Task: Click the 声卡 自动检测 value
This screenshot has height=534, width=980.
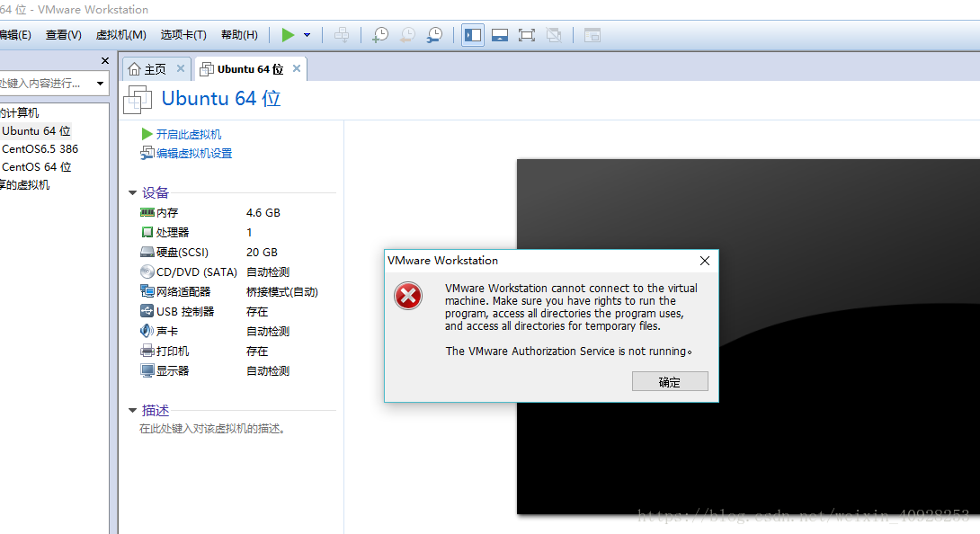Action: tap(268, 332)
